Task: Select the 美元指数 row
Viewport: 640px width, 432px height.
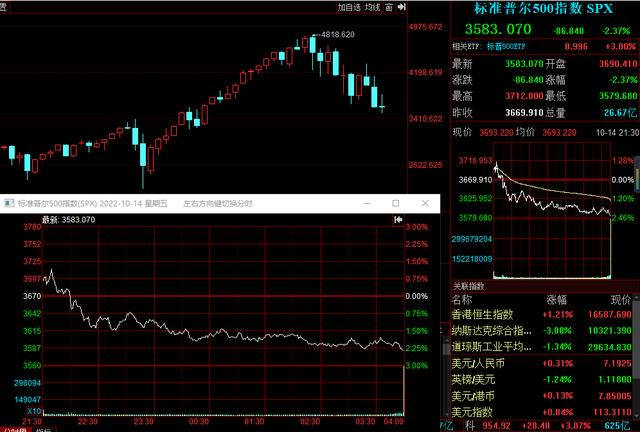Action: click(x=542, y=412)
